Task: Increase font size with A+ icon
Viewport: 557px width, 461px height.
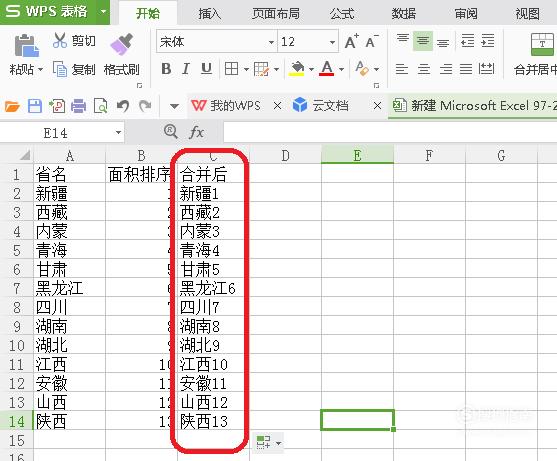Action: pyautogui.click(x=352, y=41)
